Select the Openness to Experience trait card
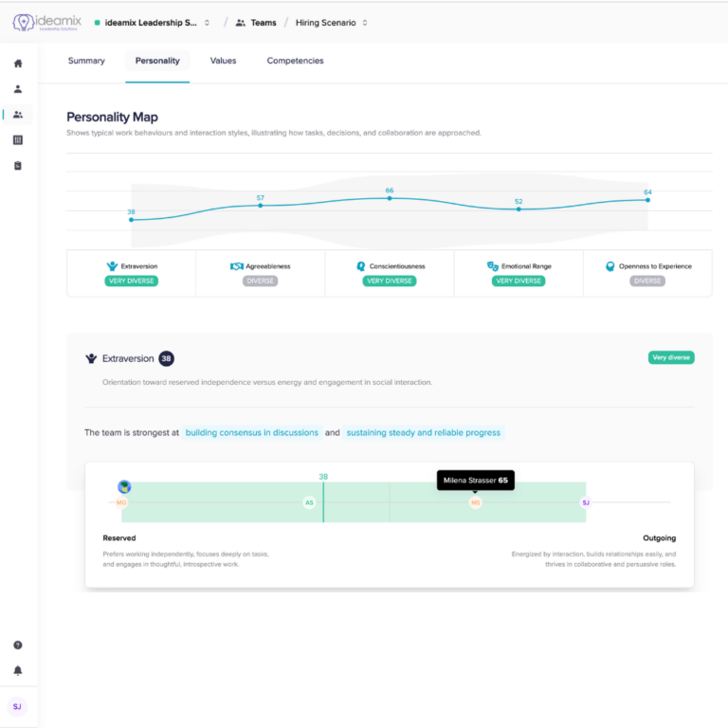 [647, 273]
